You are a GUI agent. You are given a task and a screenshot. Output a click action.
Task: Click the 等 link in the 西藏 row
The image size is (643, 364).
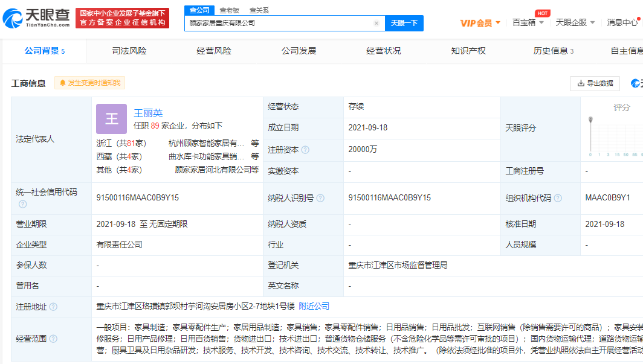254,156
